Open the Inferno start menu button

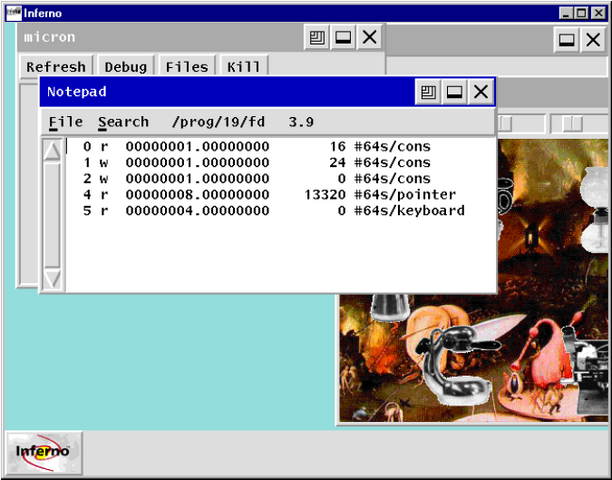click(x=44, y=453)
